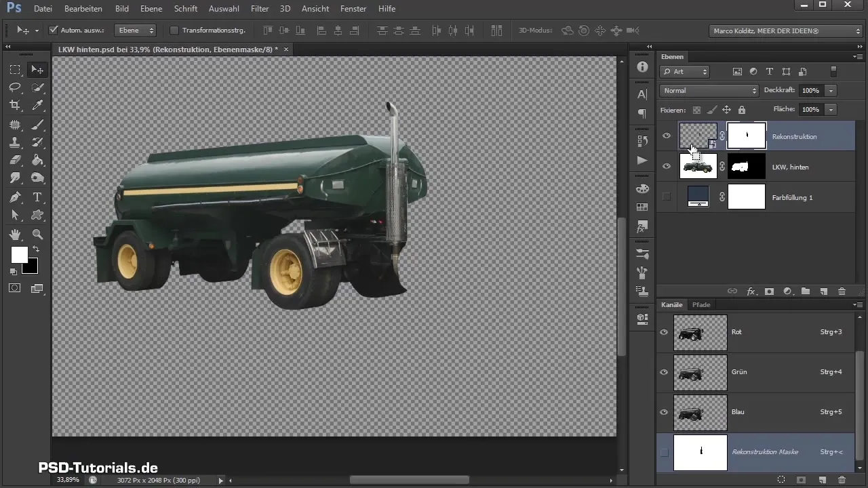Open the Bearbeiten menu
The width and height of the screenshot is (868, 488).
pyautogui.click(x=83, y=9)
